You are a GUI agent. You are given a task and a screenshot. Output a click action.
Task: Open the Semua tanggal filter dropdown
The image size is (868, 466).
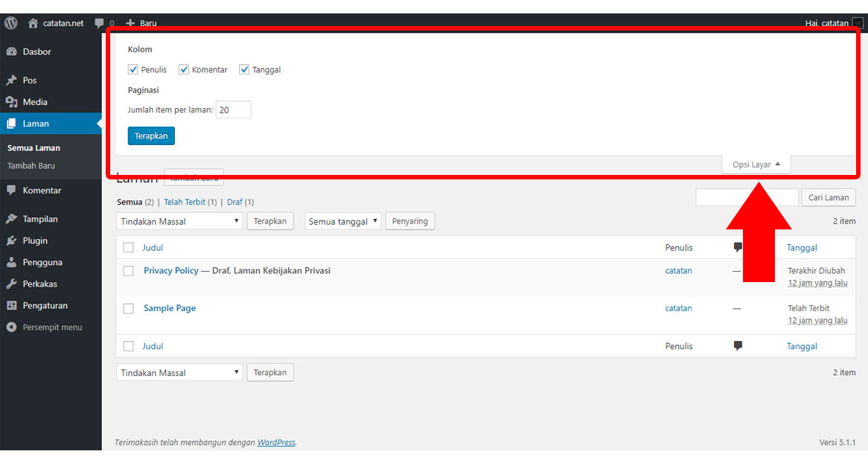tap(342, 221)
